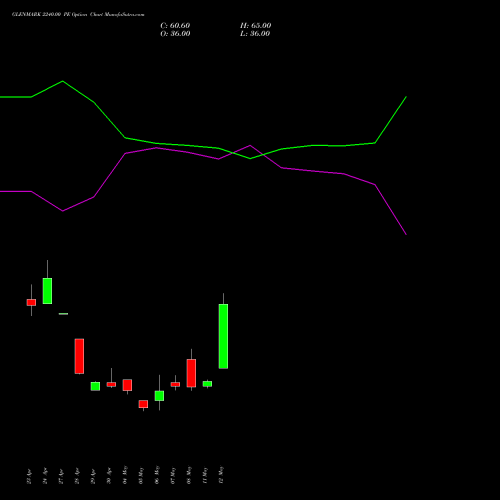
Task: Click the GLENMARK PE Option chart title
Action: 78,15
